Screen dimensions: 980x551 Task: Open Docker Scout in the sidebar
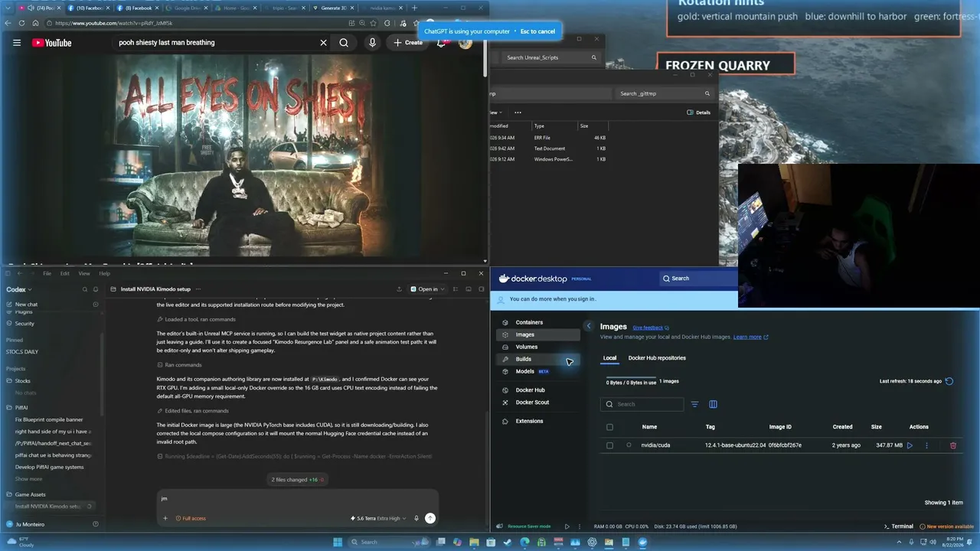[532, 402]
